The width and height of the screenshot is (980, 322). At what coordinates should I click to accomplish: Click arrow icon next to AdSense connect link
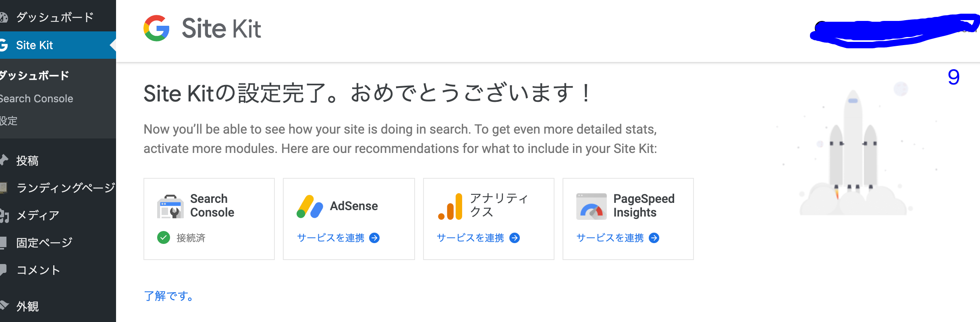click(x=374, y=238)
